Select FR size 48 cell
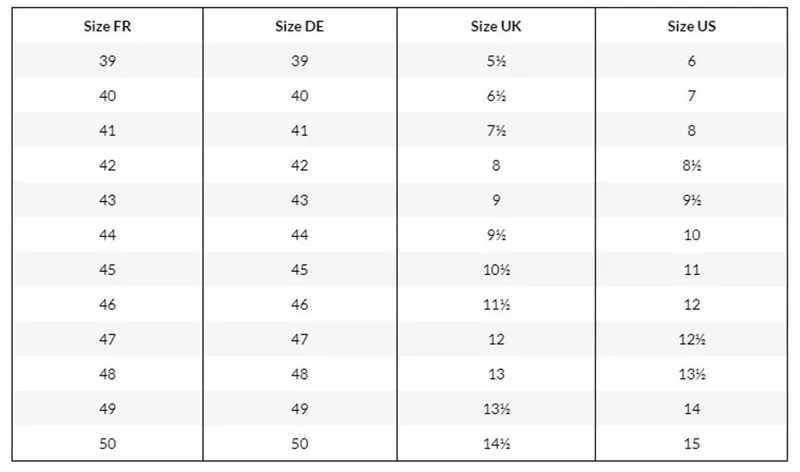The height and width of the screenshot is (472, 800). pos(107,374)
